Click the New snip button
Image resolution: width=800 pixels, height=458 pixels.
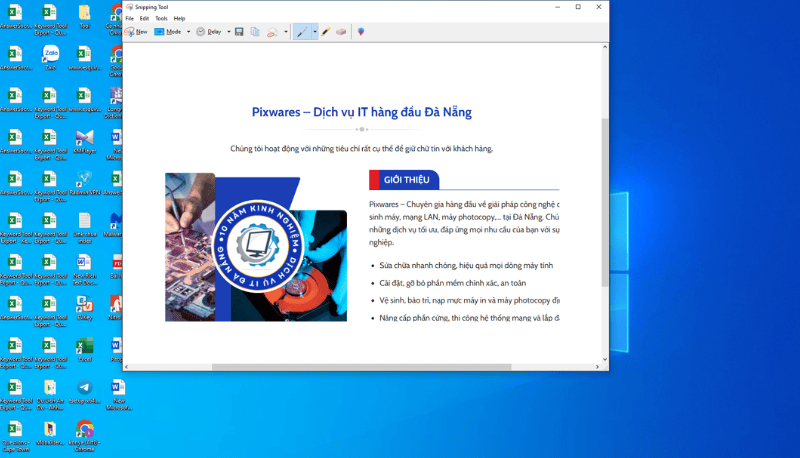click(137, 32)
